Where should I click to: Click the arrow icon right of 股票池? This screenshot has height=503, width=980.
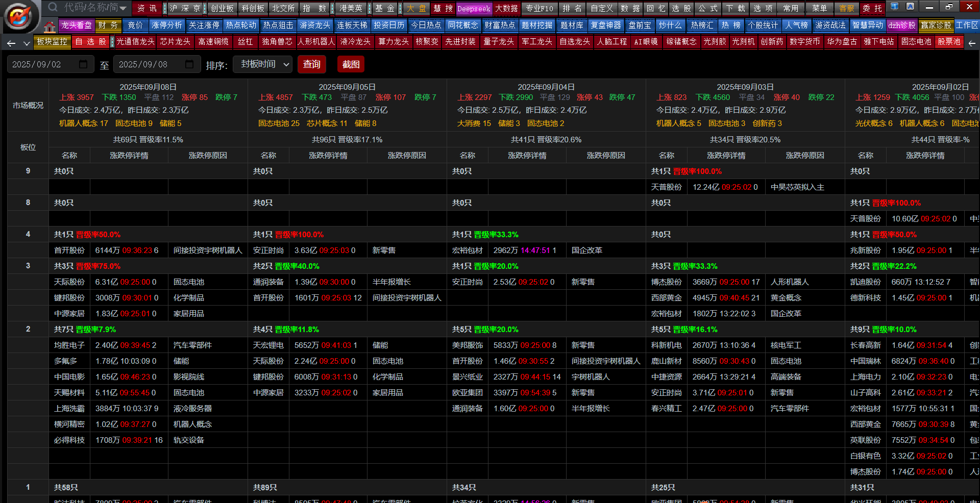[x=972, y=43]
